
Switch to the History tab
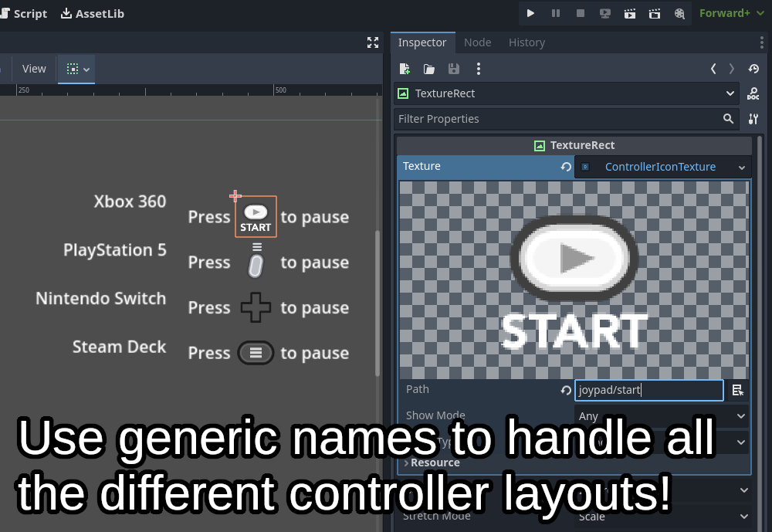click(527, 43)
